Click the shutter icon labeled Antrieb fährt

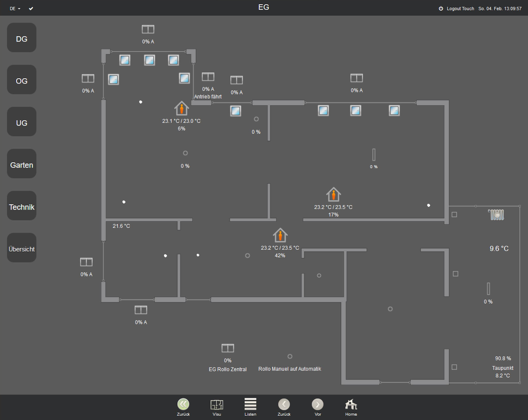click(x=208, y=77)
